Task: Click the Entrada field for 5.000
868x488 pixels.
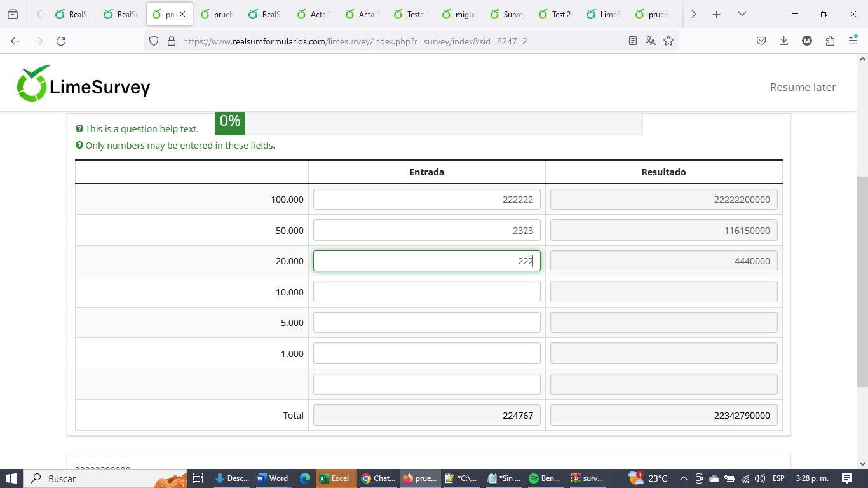Action: tap(426, 323)
